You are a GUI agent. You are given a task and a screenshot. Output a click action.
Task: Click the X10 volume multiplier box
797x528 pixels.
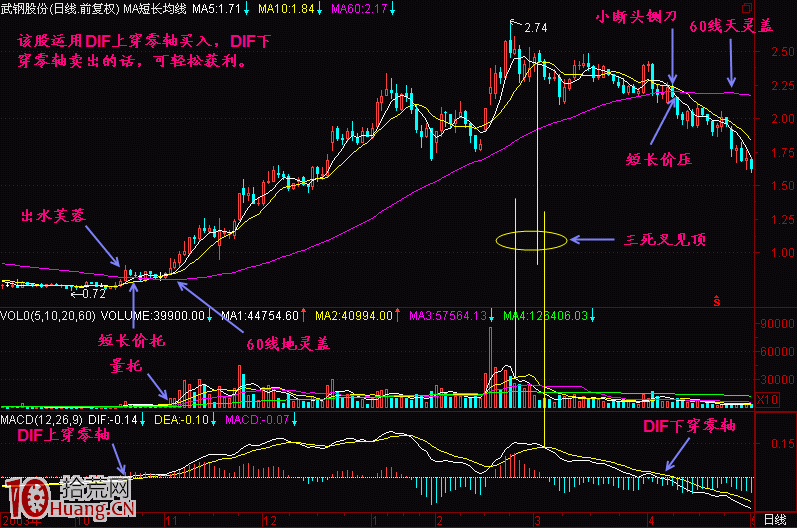(x=767, y=399)
